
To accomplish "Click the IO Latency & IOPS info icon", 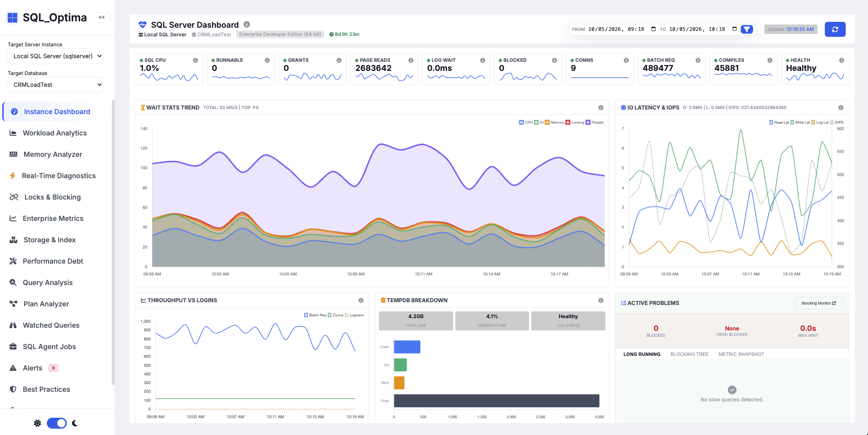I will [841, 108].
